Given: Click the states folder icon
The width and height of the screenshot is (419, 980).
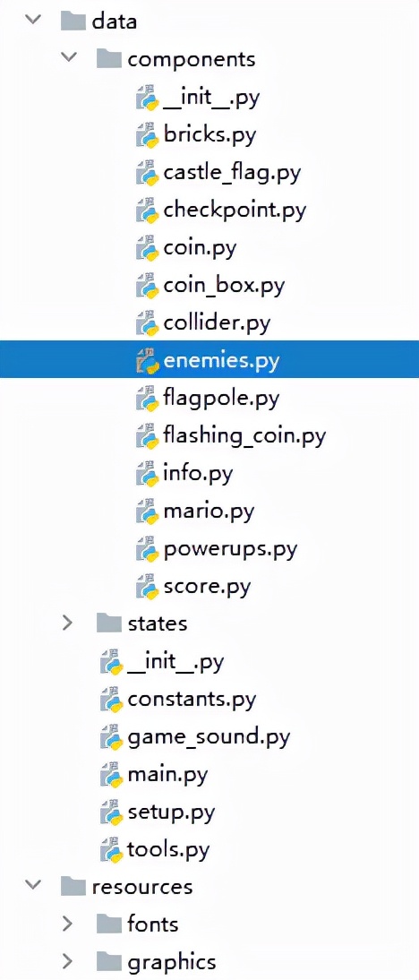Looking at the screenshot, I should point(108,623).
